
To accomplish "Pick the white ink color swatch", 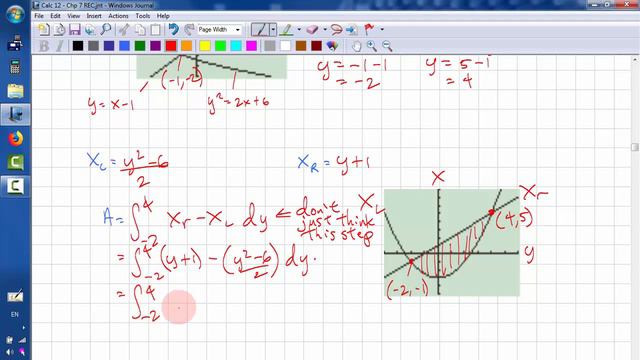I will click(x=286, y=46).
